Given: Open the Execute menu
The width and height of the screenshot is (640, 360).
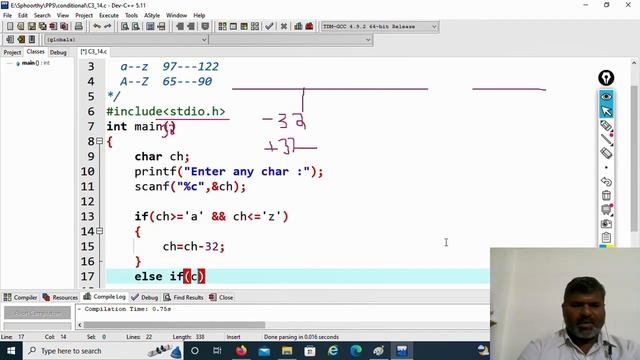Looking at the screenshot, I should click(109, 16).
